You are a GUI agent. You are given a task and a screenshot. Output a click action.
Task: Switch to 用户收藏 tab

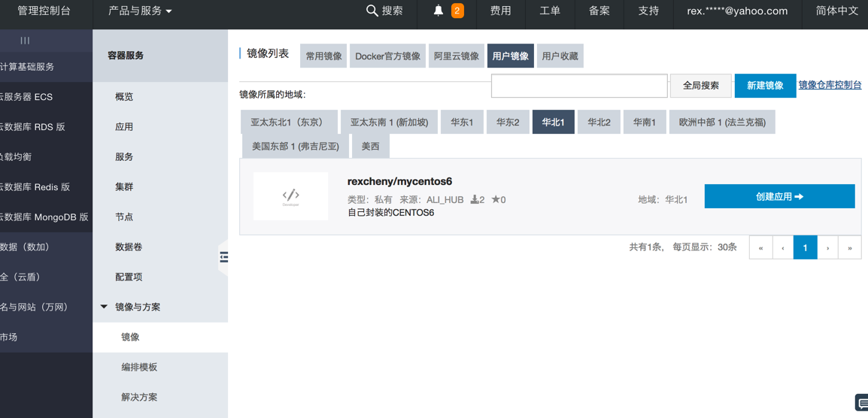point(560,56)
